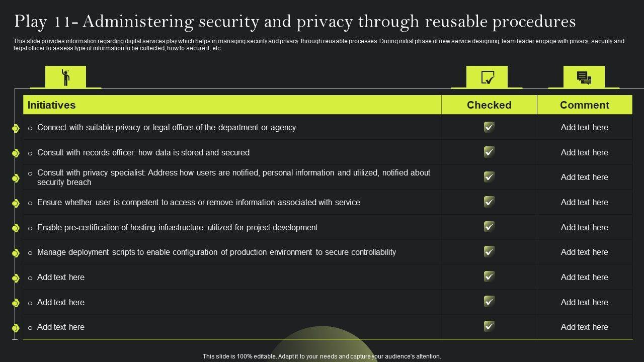Click the checkmark box icon above Checked
The height and width of the screenshot is (362, 644).
[x=487, y=77]
